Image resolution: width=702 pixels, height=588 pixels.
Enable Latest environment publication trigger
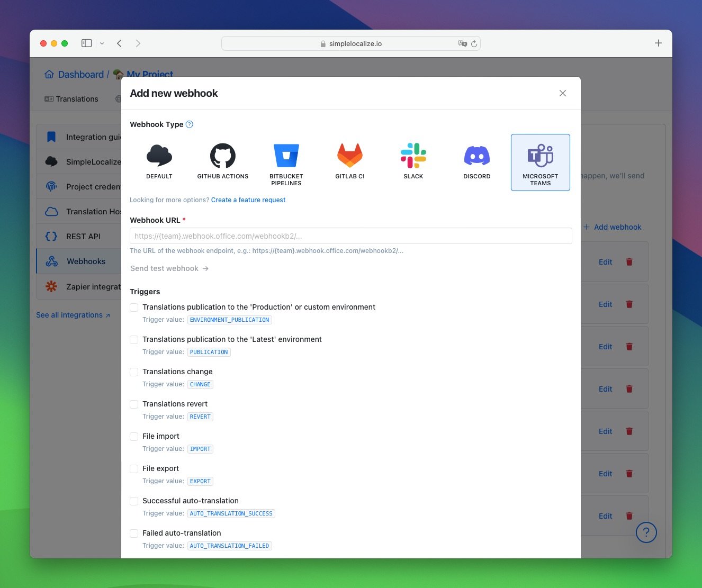coord(134,340)
